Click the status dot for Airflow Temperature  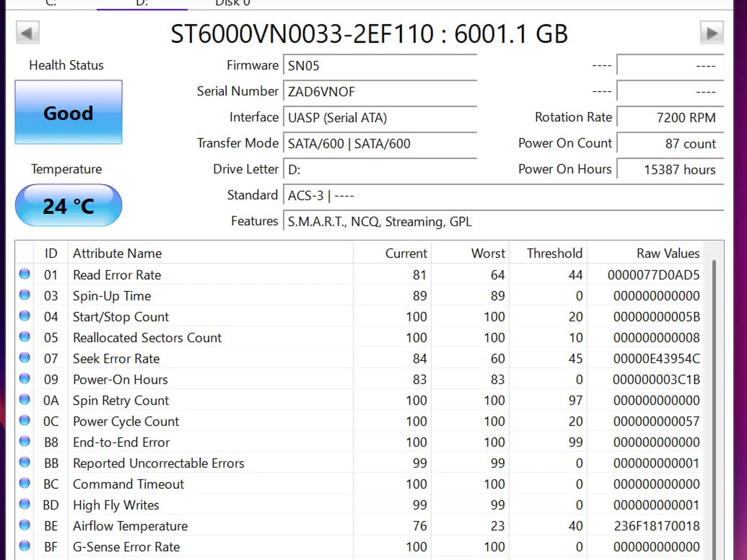pyautogui.click(x=24, y=525)
